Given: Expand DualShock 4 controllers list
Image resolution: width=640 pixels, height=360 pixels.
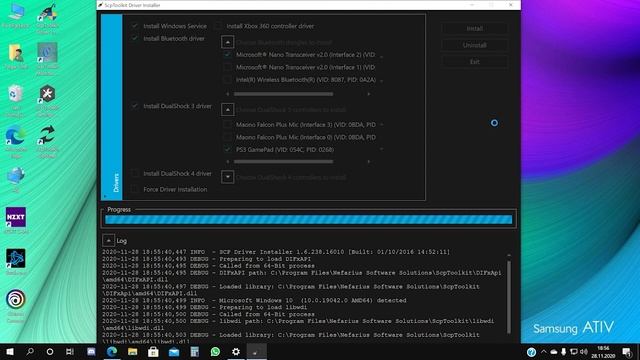Looking at the screenshot, I should [228, 177].
